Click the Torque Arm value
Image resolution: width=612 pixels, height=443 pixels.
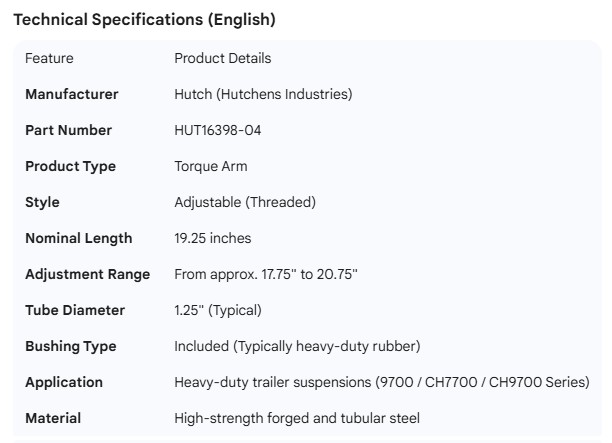coord(210,166)
